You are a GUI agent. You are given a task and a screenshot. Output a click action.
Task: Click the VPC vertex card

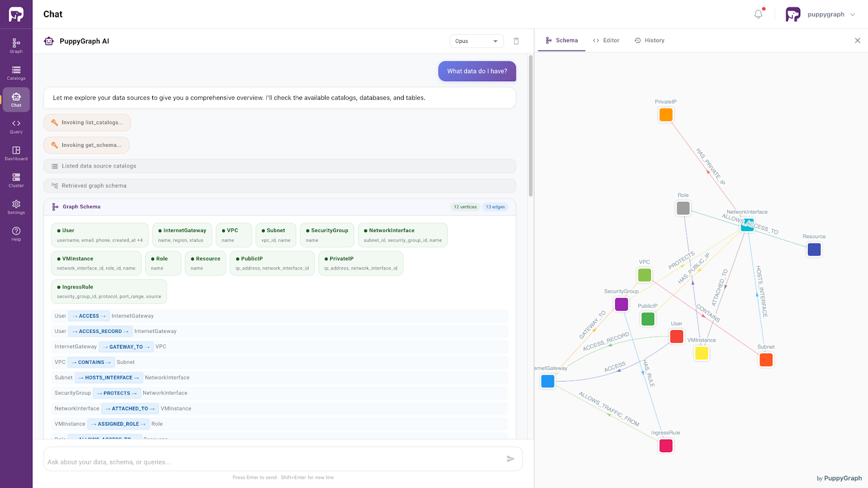[234, 235]
